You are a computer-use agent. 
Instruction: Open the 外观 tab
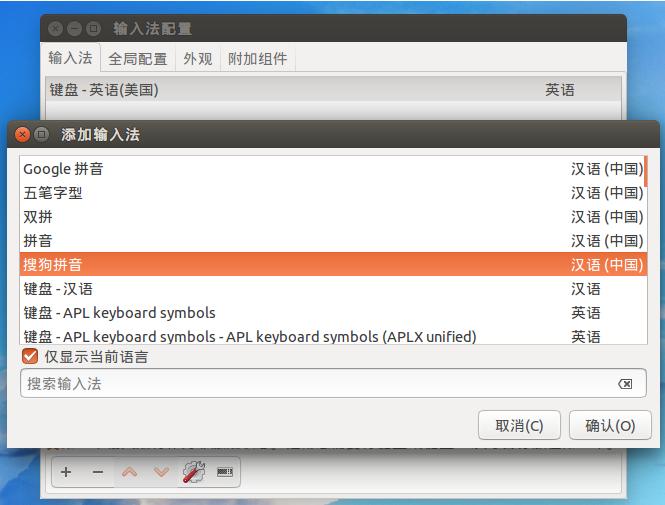point(198,59)
